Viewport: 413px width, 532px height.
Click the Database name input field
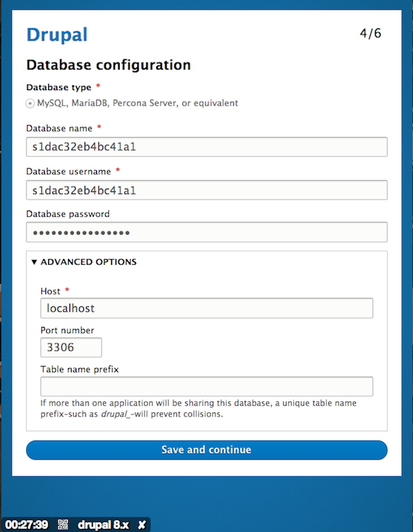pos(206,147)
